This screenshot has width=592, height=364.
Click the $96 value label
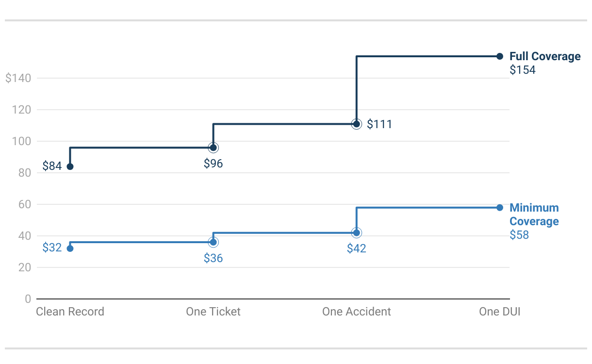point(213,164)
